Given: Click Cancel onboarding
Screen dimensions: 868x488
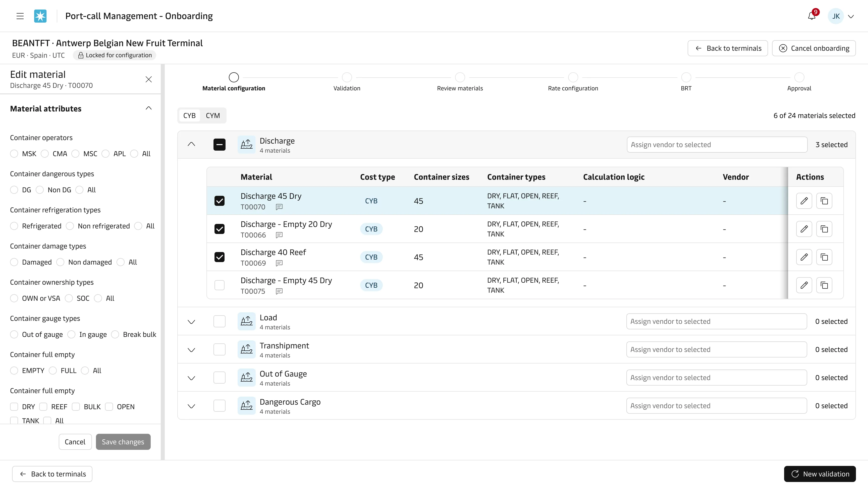Looking at the screenshot, I should pyautogui.click(x=814, y=48).
